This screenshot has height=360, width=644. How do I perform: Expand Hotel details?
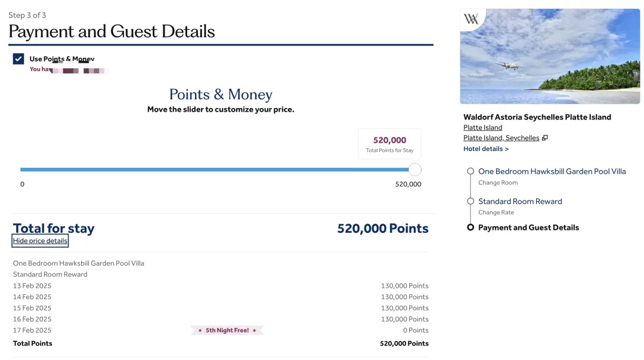(x=486, y=149)
